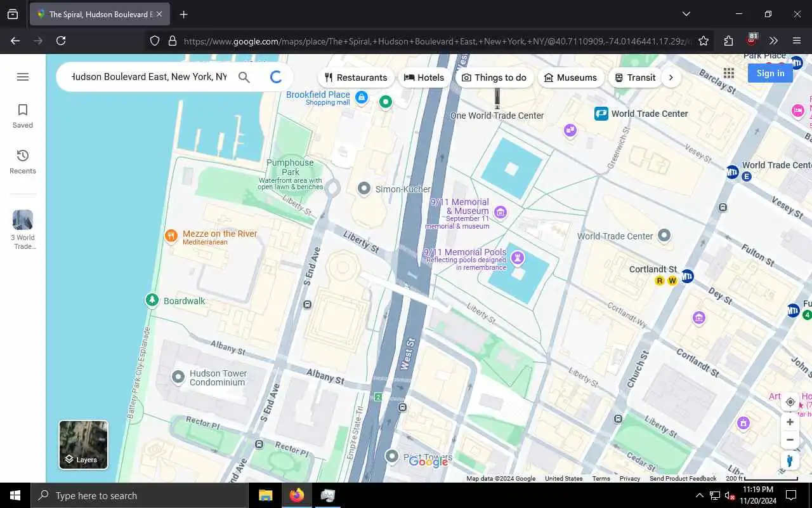Screen dimensions: 812x508
Task: Click the Simon-Kucher place marker
Action: point(364,188)
